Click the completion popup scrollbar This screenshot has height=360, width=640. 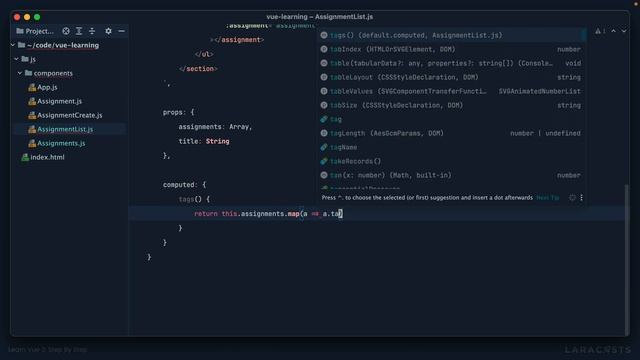tap(584, 34)
